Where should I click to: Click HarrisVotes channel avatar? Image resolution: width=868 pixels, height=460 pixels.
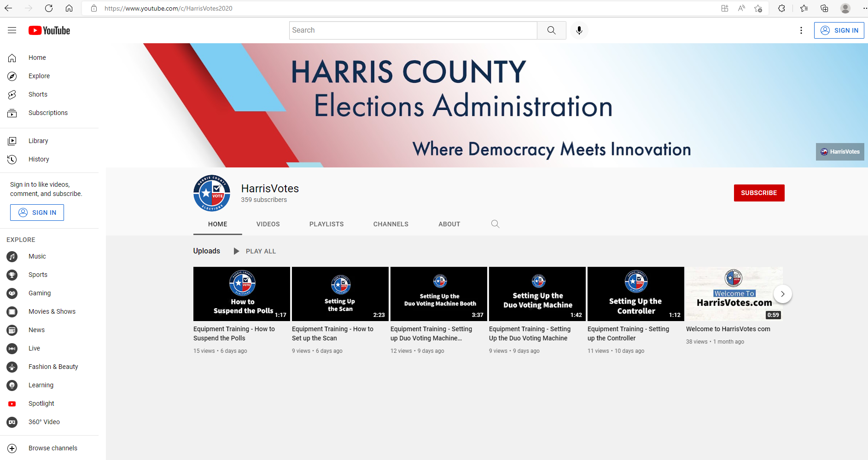[212, 193]
